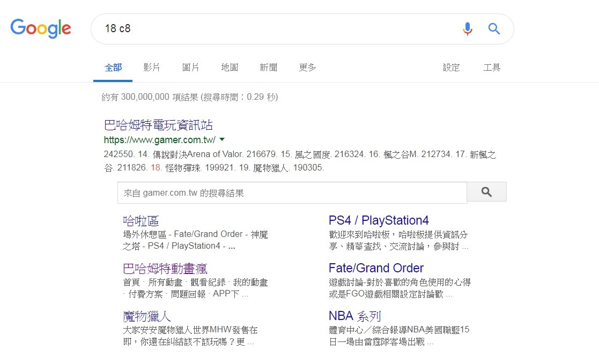Select the 全部 tab

coord(113,68)
